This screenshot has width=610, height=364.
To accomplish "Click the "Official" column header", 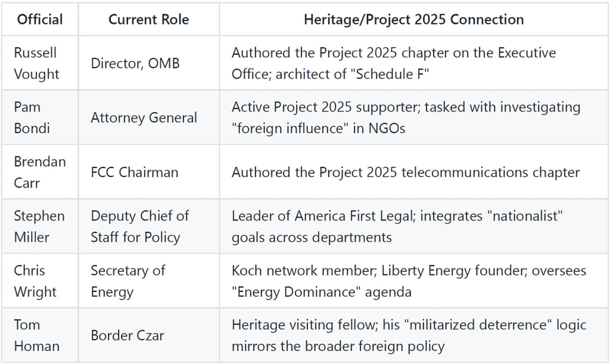I will point(40,20).
